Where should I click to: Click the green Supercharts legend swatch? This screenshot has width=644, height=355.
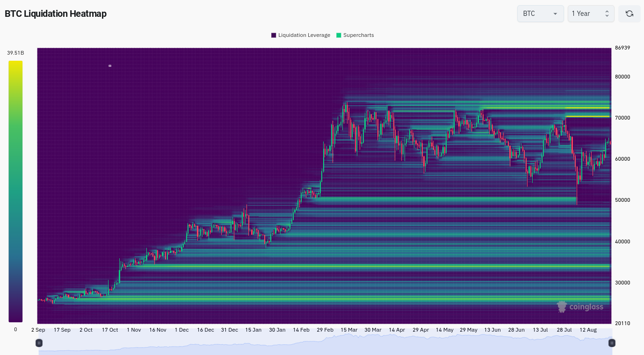339,35
